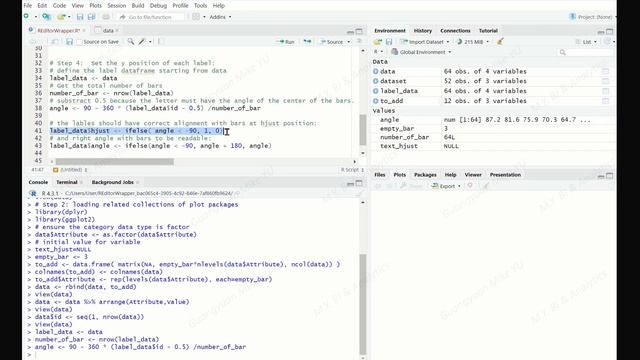Open the recent files dropdown arrow
The height and width of the screenshot is (360, 640).
point(69,17)
